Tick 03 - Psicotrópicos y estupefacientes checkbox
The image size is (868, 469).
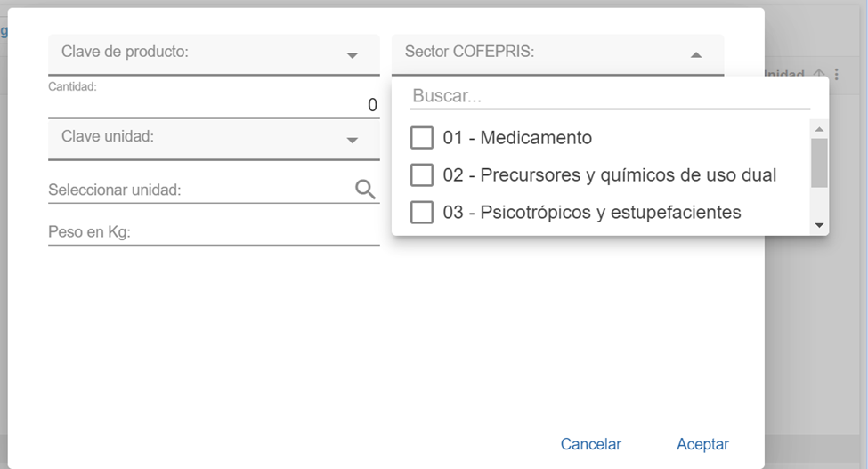coord(422,213)
